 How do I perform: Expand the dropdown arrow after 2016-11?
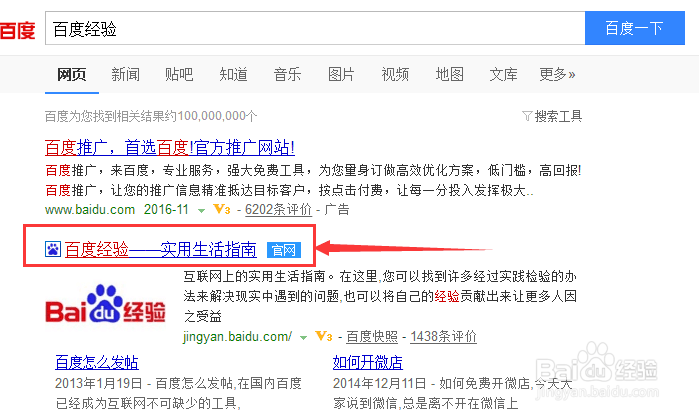[201, 210]
